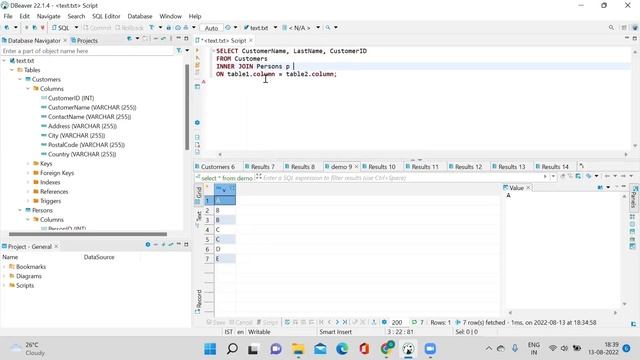Screen dimensions: 640x360
Task: Select the grid cell containing D
Action: click(225, 249)
